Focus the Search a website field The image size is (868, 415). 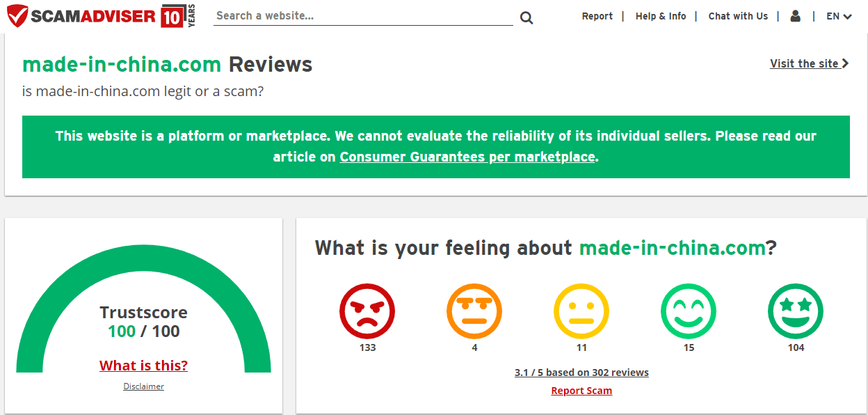(363, 15)
